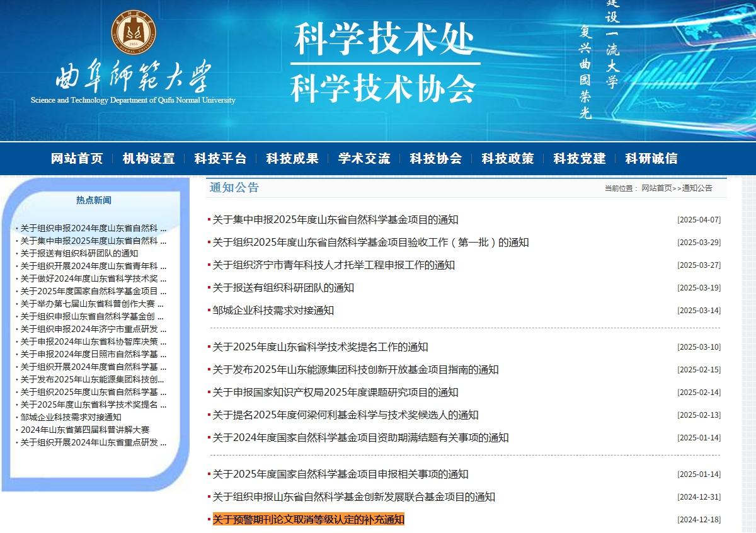
Task: Open the 邹城企业科技需求对接通知 in main list
Action: (x=273, y=311)
